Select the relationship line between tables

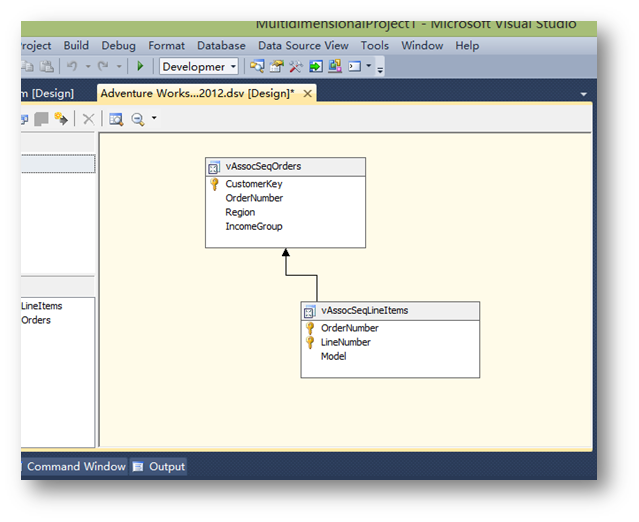pyautogui.click(x=302, y=275)
